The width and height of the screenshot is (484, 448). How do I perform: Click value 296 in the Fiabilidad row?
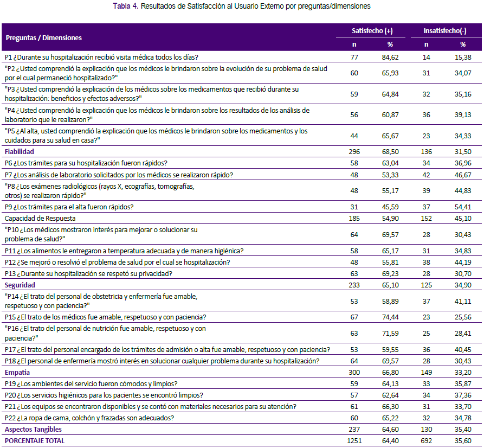[354, 152]
